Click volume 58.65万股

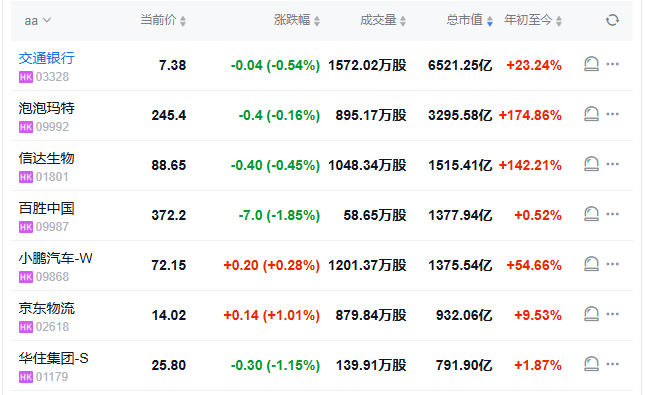coord(375,215)
